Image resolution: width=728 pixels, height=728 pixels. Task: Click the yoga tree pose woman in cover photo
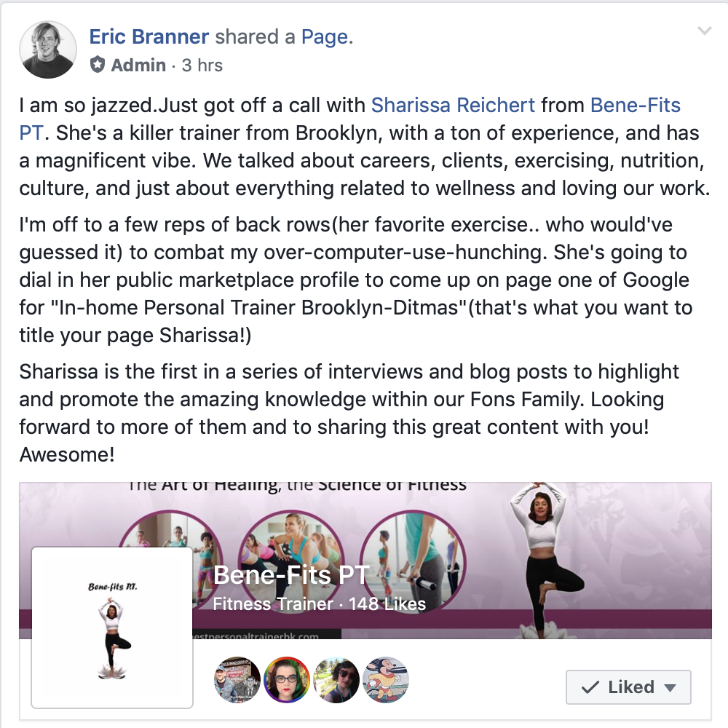point(544,561)
